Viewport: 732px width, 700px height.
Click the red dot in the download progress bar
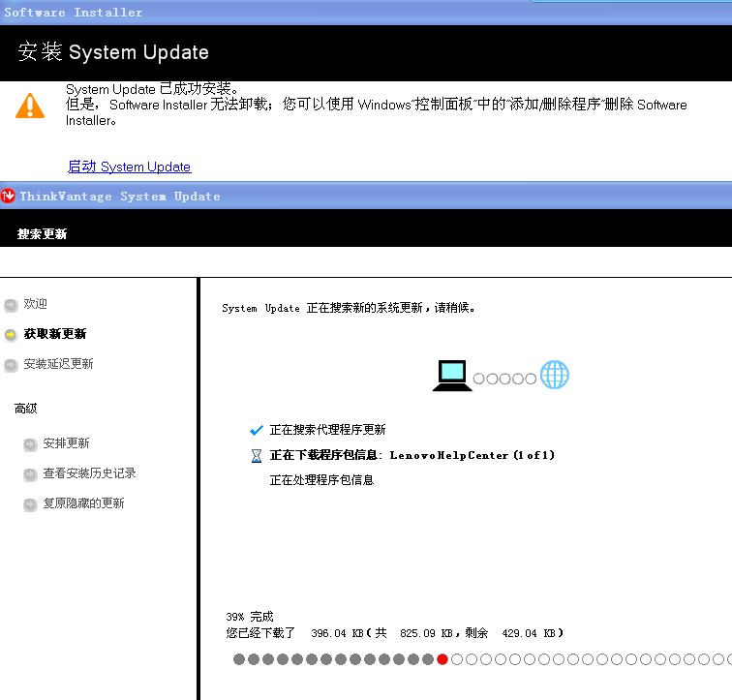click(442, 659)
